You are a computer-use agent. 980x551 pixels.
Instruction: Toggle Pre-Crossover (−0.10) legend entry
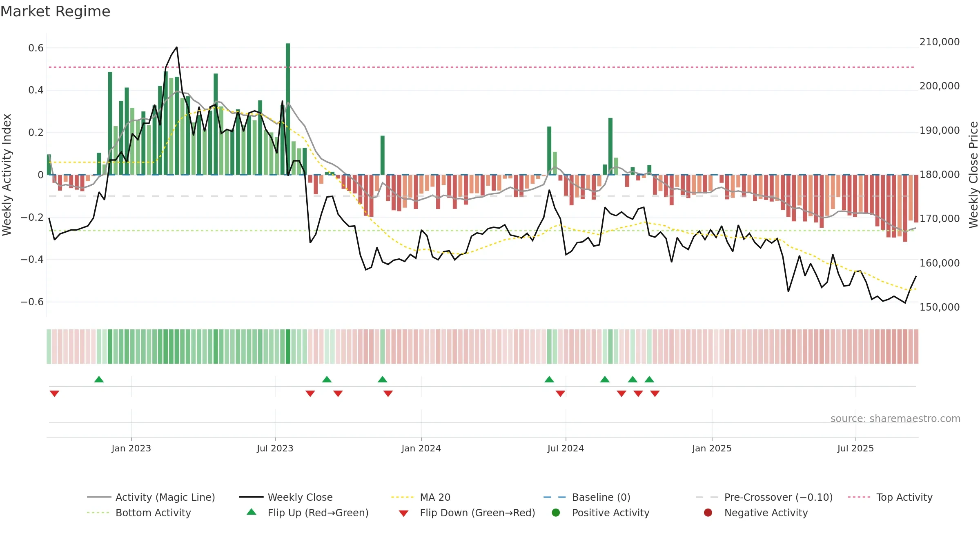pos(764,497)
